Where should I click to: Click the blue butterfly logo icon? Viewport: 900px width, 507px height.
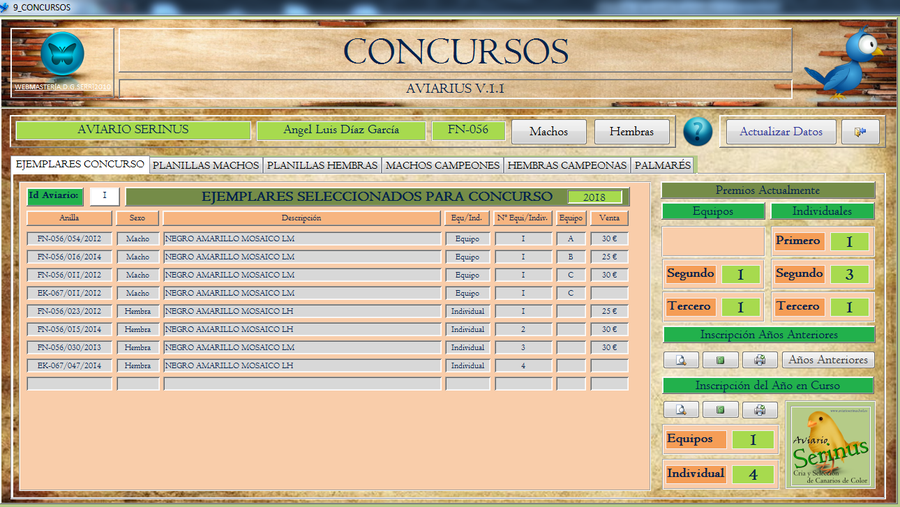click(x=62, y=55)
